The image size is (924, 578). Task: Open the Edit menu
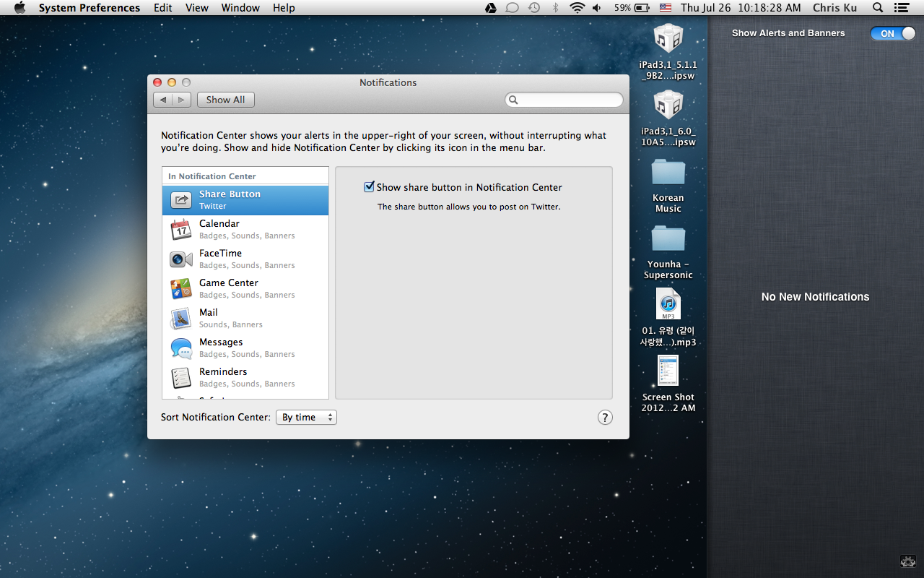coord(163,8)
